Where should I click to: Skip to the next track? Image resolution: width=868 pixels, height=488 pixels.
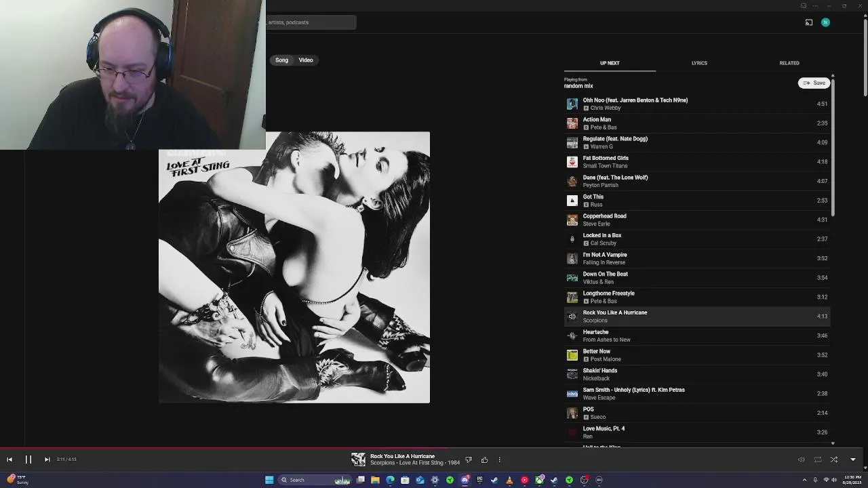(47, 460)
